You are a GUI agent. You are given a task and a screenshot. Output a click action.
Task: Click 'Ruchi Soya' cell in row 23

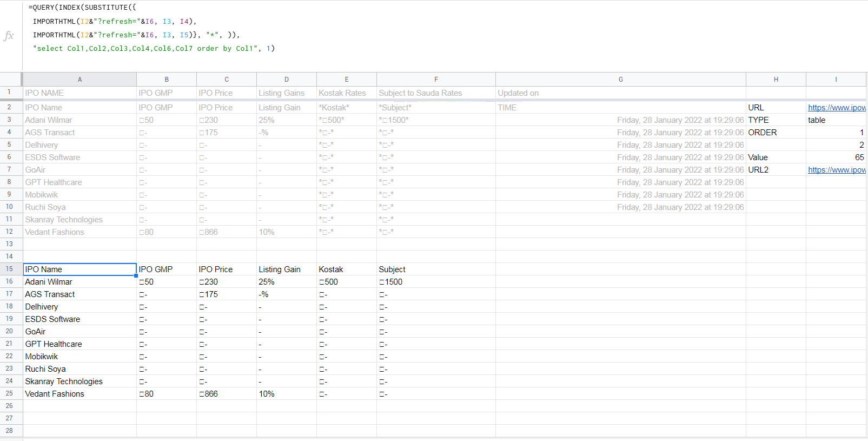tap(79, 369)
